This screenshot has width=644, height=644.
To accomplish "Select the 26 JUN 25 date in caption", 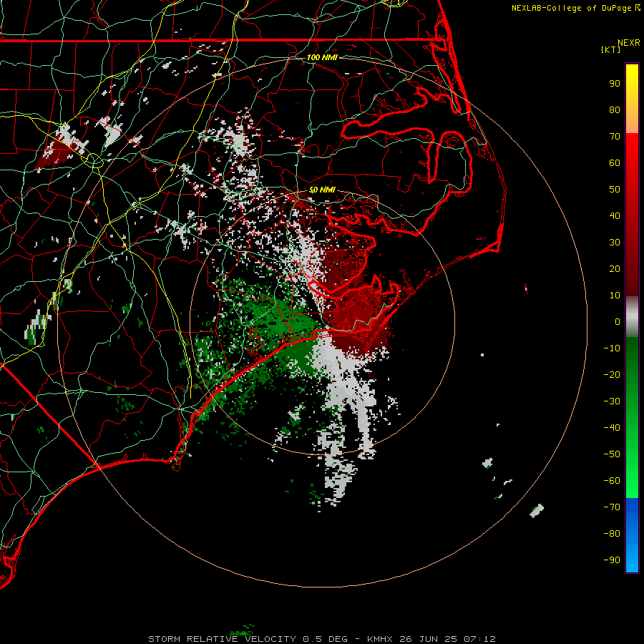I will click(x=429, y=639).
